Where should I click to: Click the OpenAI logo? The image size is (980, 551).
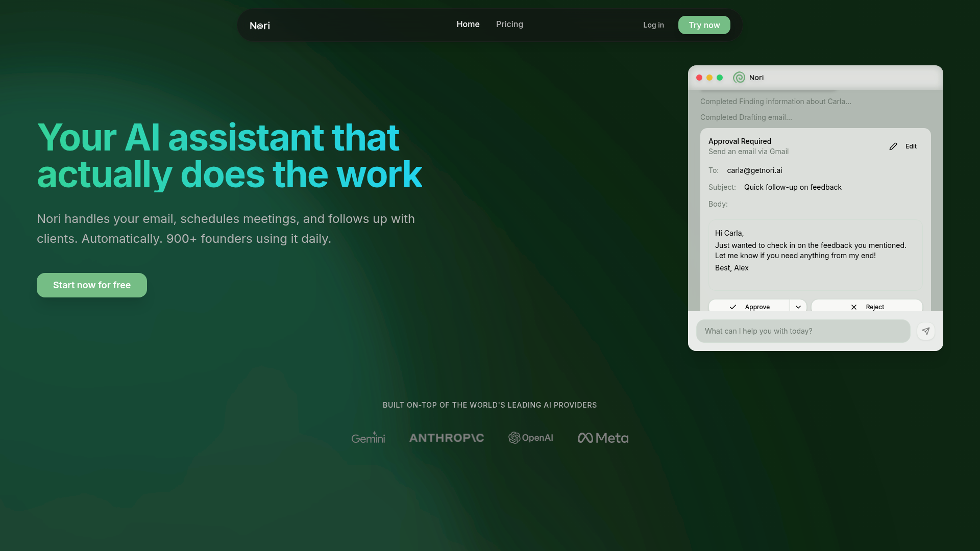(531, 438)
